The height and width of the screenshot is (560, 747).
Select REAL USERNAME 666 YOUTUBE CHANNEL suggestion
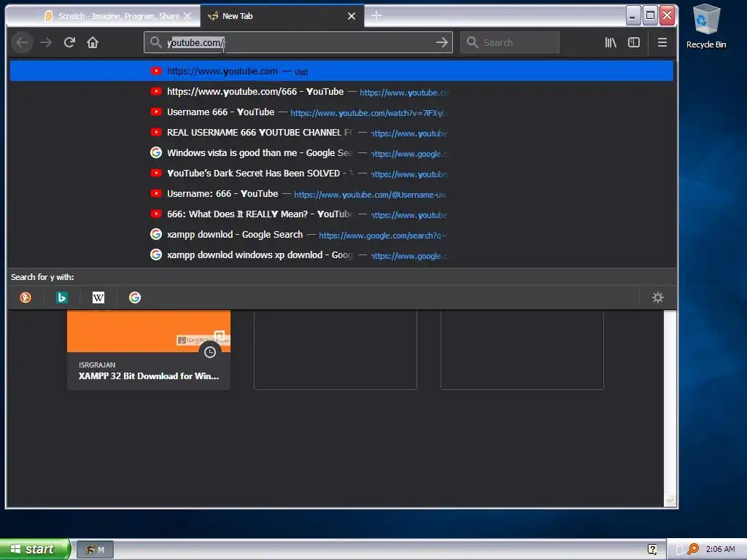point(341,133)
